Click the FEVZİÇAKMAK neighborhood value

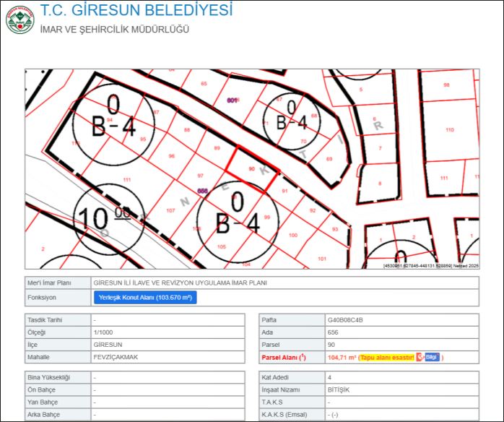(x=116, y=357)
